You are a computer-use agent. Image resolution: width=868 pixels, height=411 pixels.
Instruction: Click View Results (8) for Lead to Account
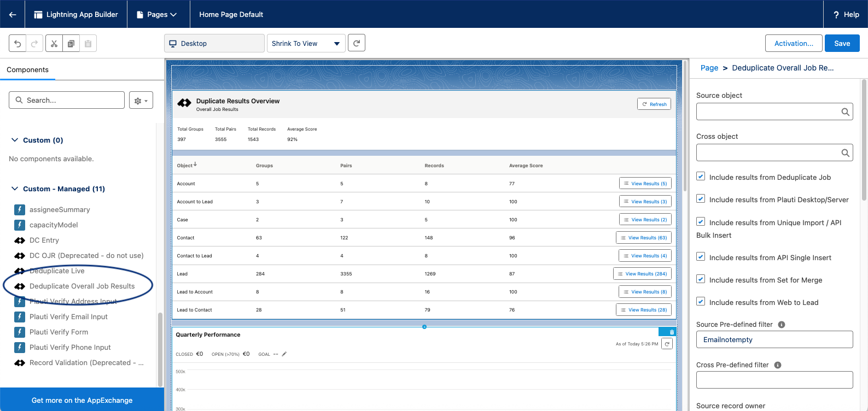(x=645, y=292)
